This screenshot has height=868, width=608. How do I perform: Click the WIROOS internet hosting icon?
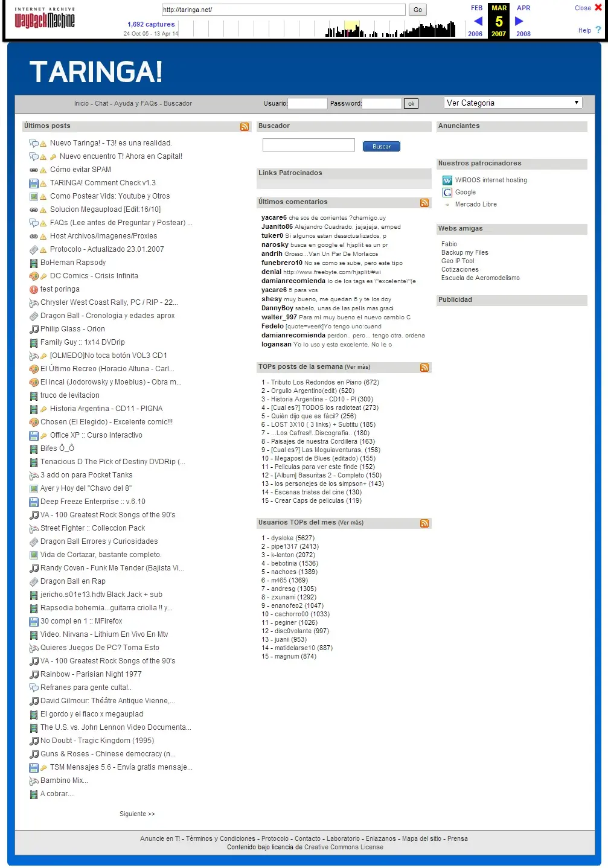pos(447,180)
